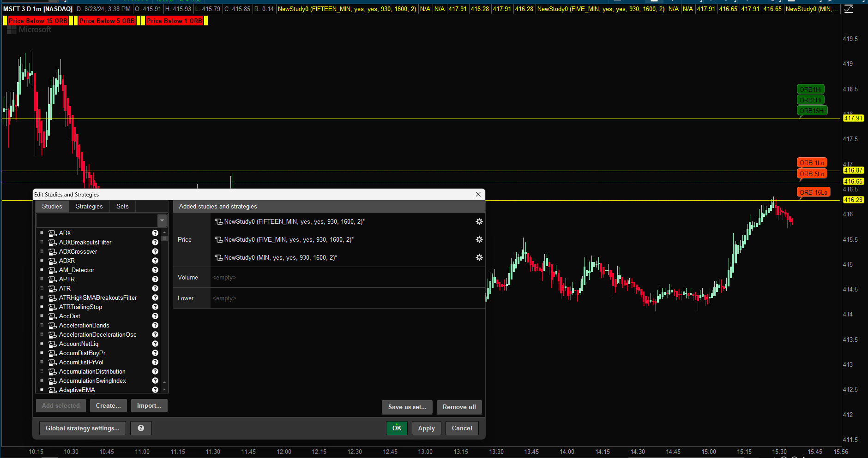Screen dimensions: 868x458
Task: Open settings gear for NewStudy0 FIVE_MIN study
Action: click(479, 239)
